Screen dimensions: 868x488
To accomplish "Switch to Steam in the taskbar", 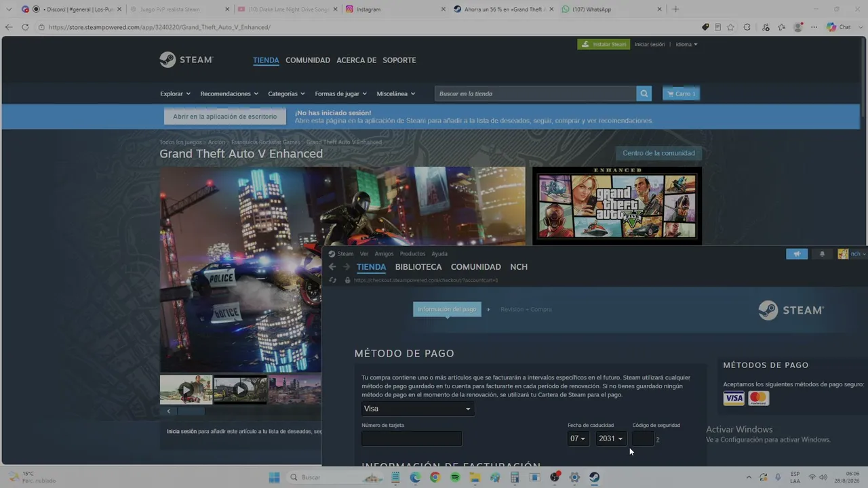I will 594,477.
